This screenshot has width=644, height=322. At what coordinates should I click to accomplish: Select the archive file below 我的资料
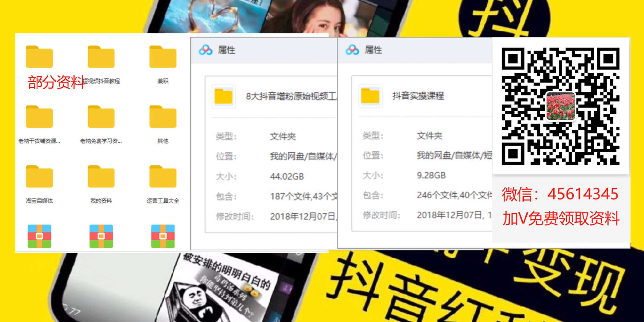pyautogui.click(x=101, y=236)
